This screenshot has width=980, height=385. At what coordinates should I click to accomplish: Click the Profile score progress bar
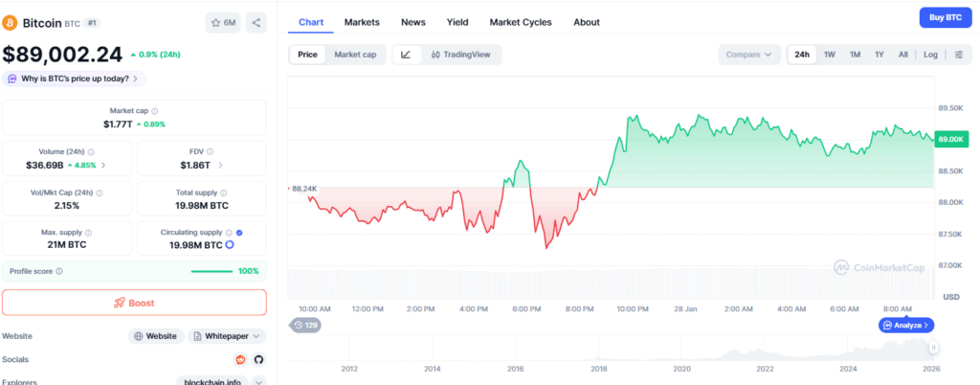212,271
